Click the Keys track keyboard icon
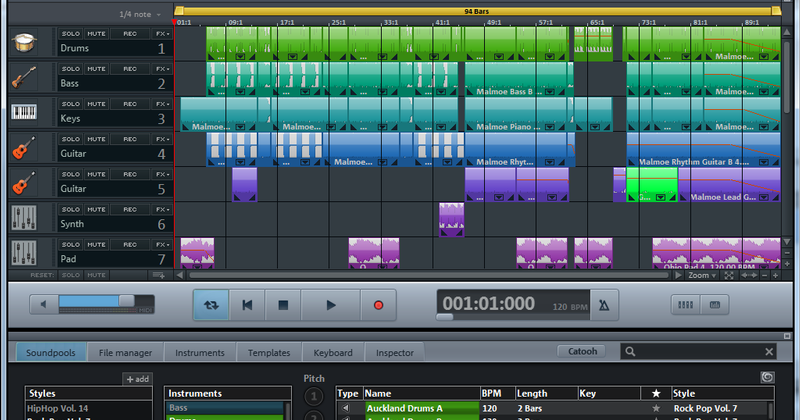The height and width of the screenshot is (420, 800). [24, 112]
